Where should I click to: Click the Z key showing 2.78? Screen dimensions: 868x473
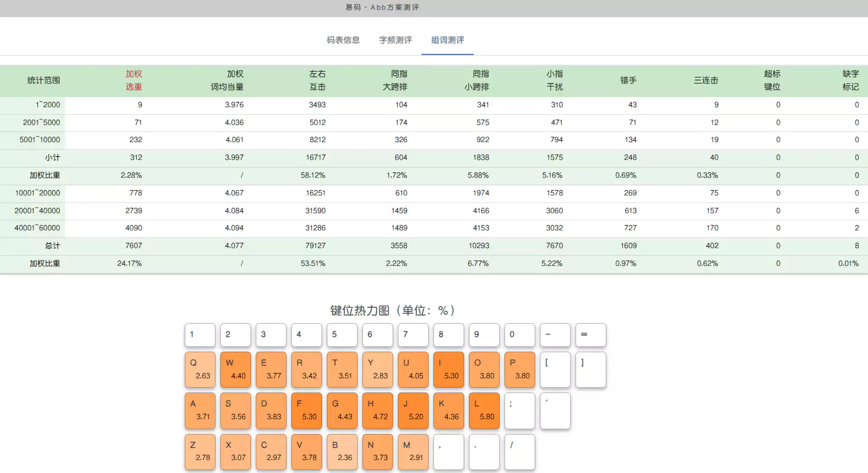click(x=200, y=452)
